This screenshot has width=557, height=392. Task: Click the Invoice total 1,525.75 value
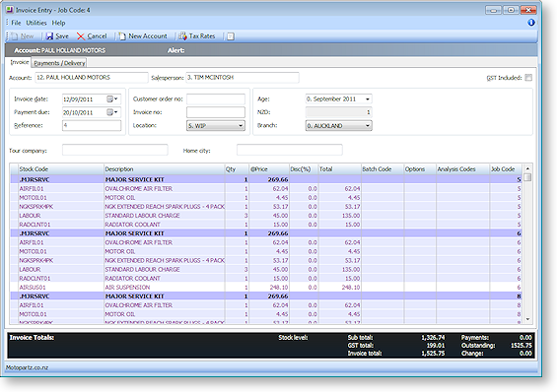coord(433,354)
